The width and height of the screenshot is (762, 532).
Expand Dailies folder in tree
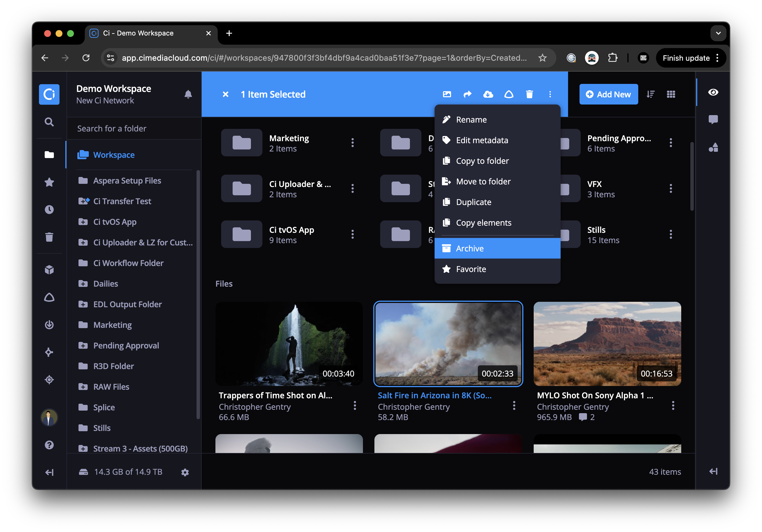pyautogui.click(x=83, y=283)
